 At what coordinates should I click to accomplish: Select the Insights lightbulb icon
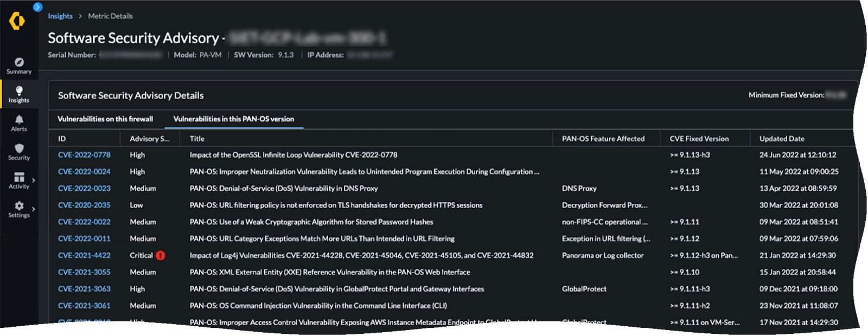coord(19,91)
